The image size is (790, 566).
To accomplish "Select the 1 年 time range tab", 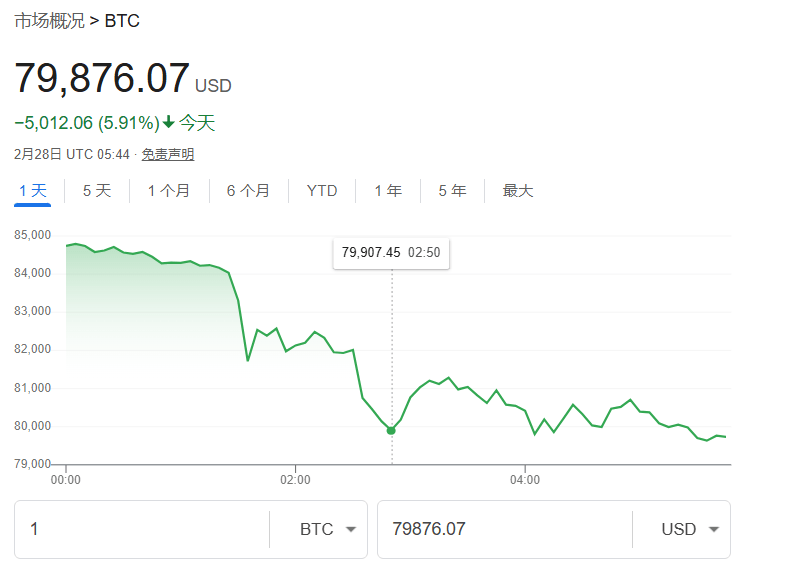I will (388, 191).
